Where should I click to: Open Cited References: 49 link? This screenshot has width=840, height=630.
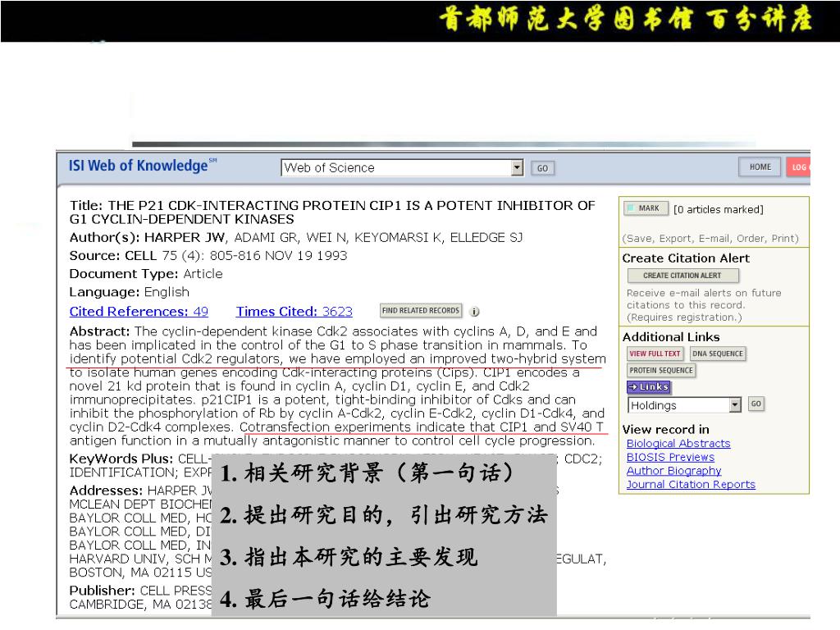point(139,311)
